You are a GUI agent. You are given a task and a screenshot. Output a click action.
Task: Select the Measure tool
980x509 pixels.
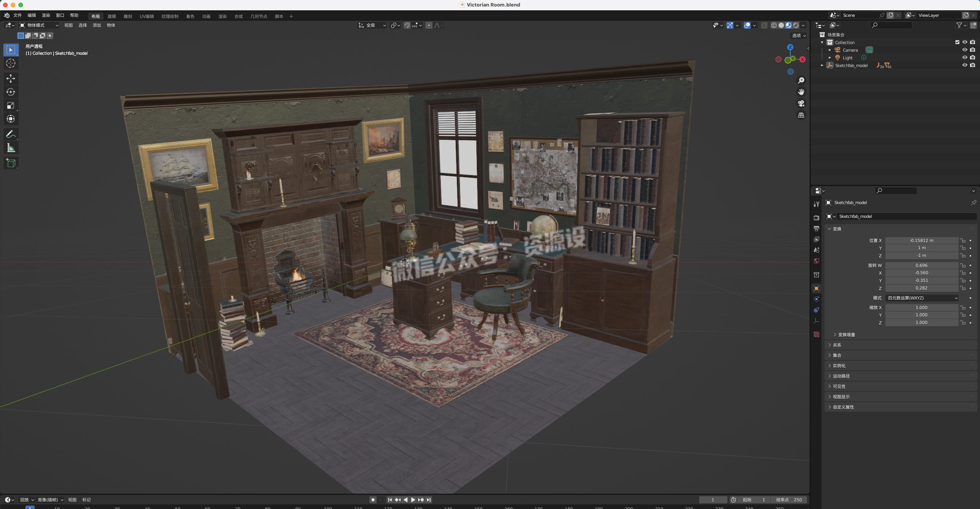click(x=11, y=148)
